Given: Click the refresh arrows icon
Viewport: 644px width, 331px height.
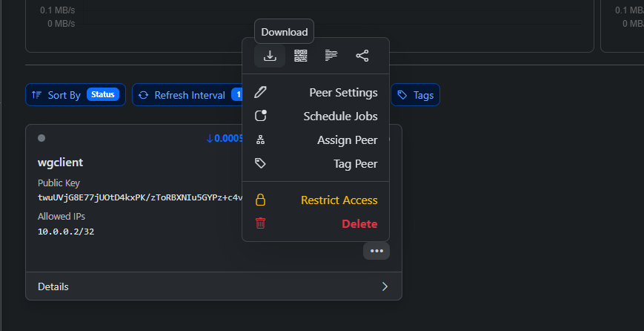Looking at the screenshot, I should 143,95.
